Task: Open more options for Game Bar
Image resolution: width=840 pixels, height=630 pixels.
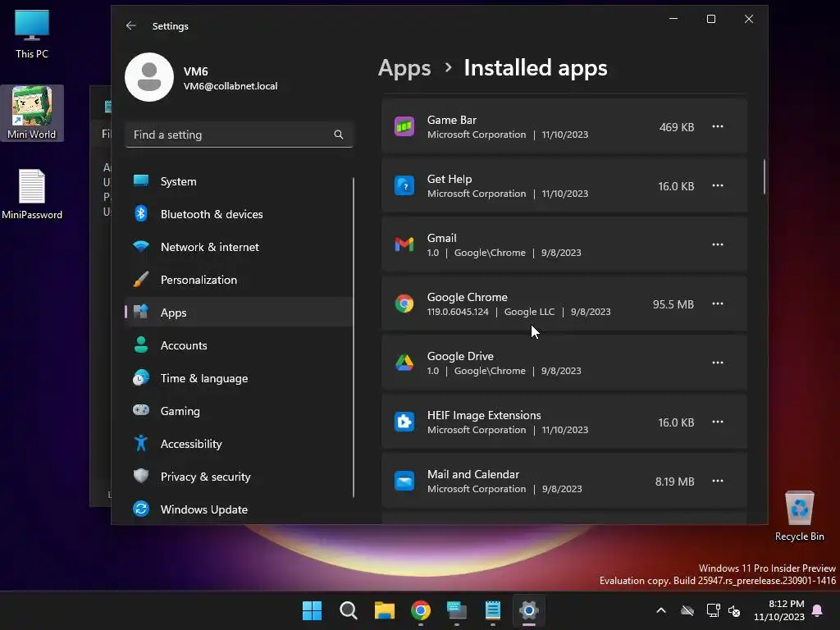Action: coord(718,126)
